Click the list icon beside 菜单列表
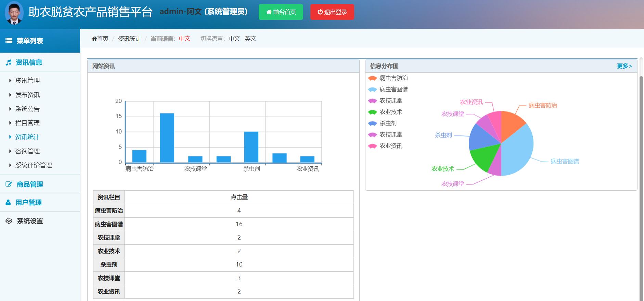 coord(9,41)
